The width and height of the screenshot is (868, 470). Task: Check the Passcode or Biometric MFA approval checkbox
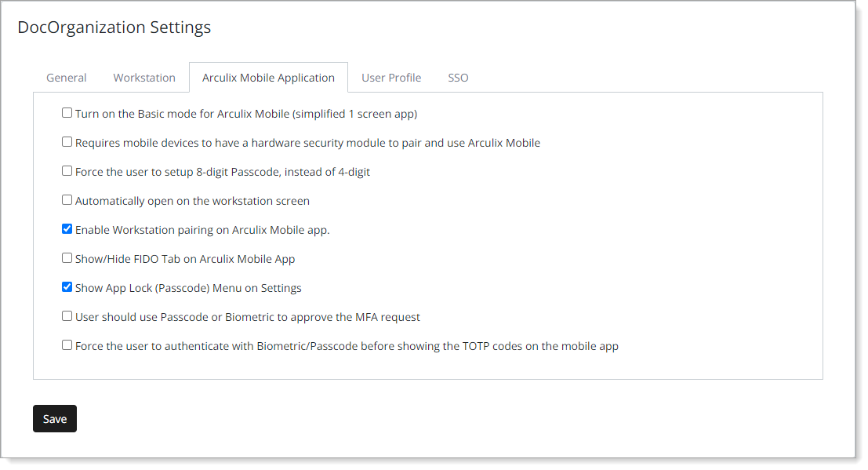point(67,316)
